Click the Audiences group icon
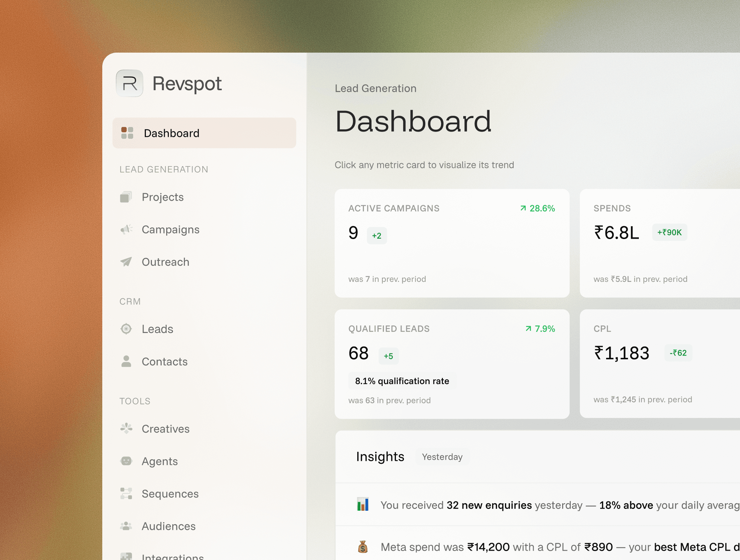Image resolution: width=740 pixels, height=560 pixels. (x=126, y=526)
